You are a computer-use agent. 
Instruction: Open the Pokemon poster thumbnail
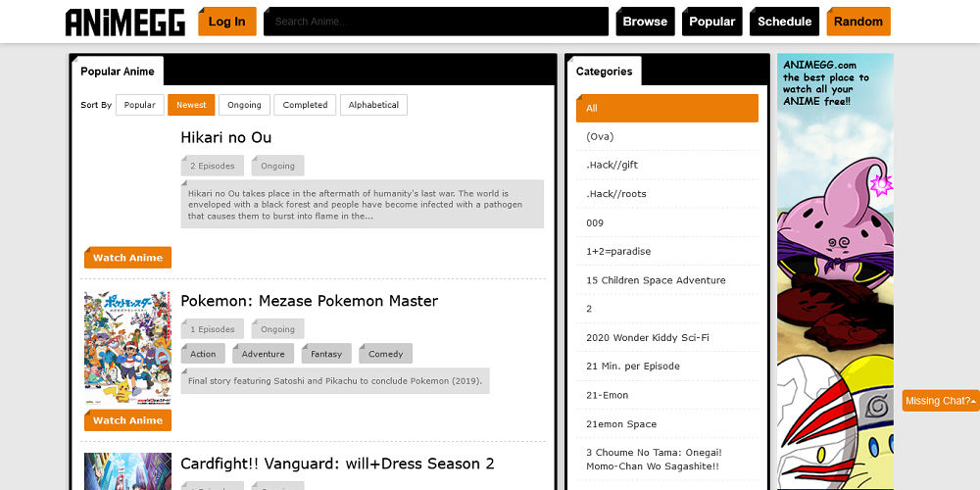[127, 349]
